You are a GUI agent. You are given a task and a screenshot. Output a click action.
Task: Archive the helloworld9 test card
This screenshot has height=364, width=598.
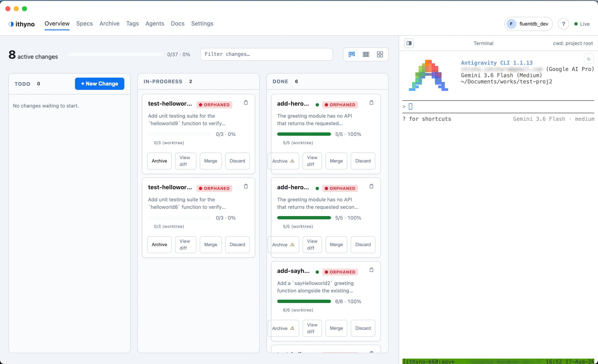[159, 161]
